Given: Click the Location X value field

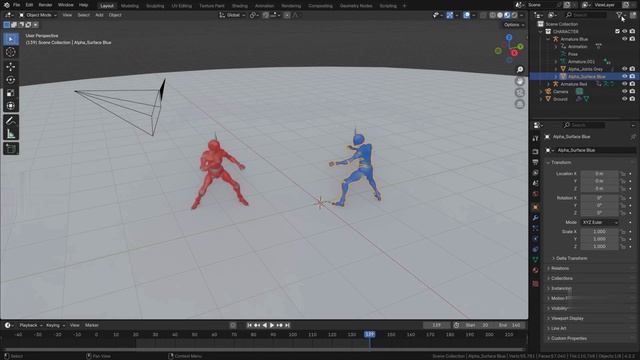Looking at the screenshot, I should [600, 174].
